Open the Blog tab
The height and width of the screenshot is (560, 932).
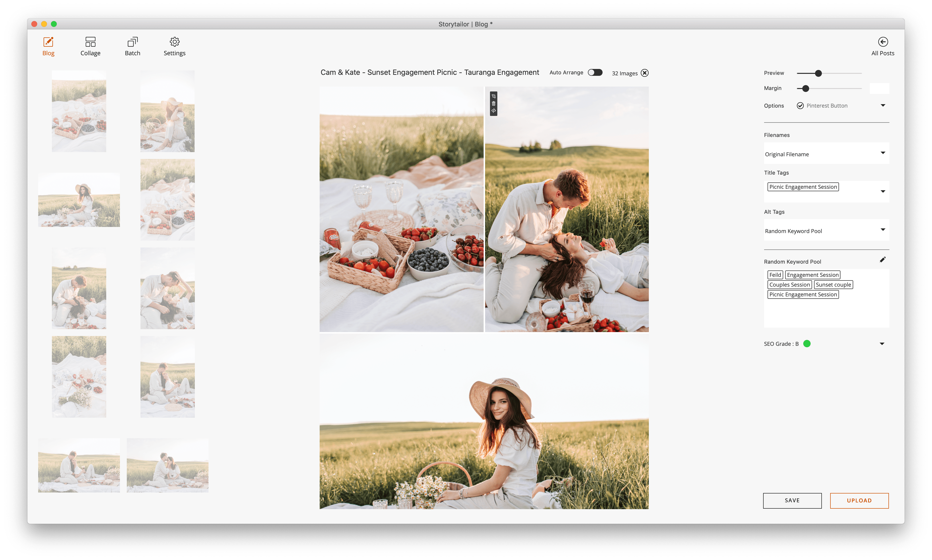click(48, 46)
